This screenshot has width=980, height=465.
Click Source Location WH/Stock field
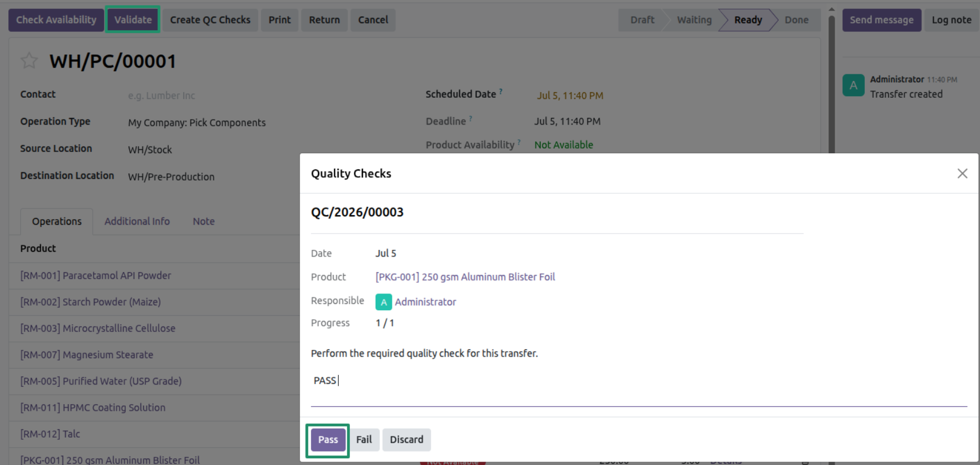click(150, 150)
